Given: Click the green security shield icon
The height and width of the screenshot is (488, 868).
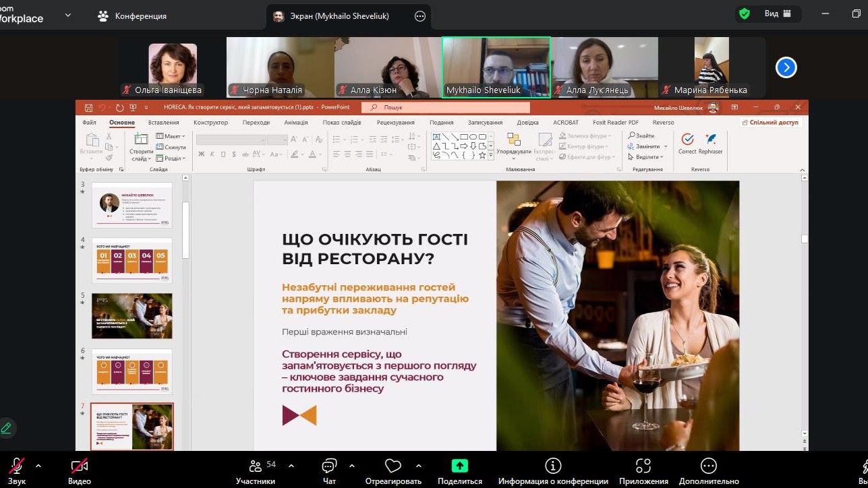Looking at the screenshot, I should click(x=745, y=14).
